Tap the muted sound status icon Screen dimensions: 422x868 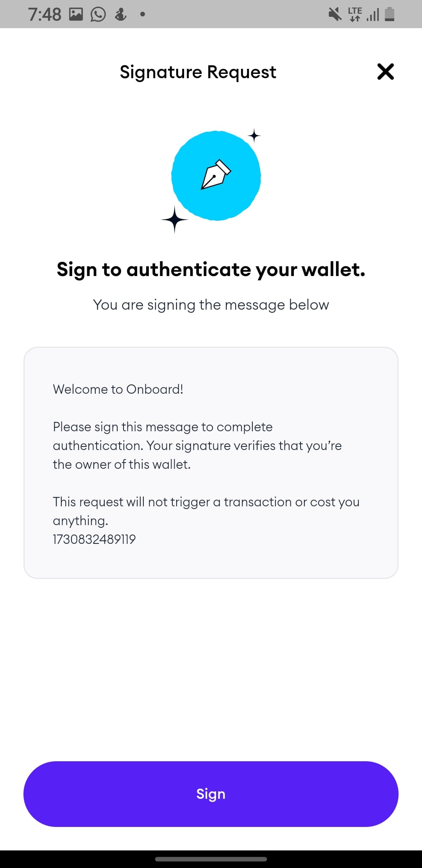point(335,14)
